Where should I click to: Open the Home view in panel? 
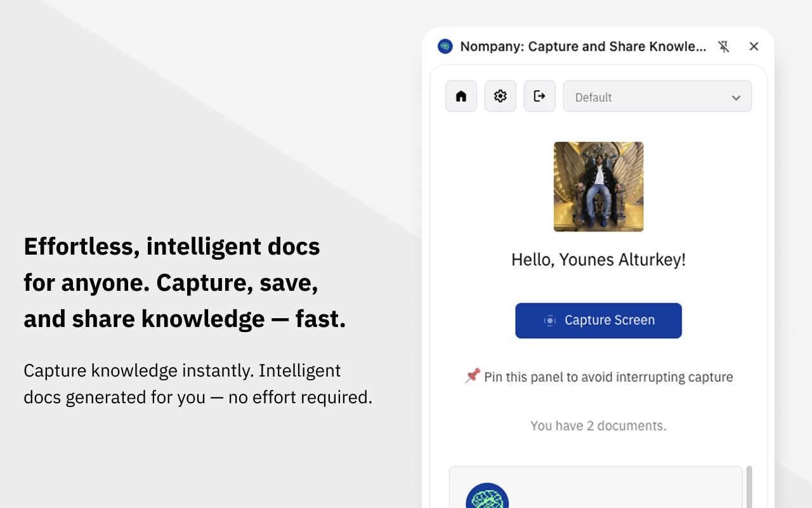point(461,97)
